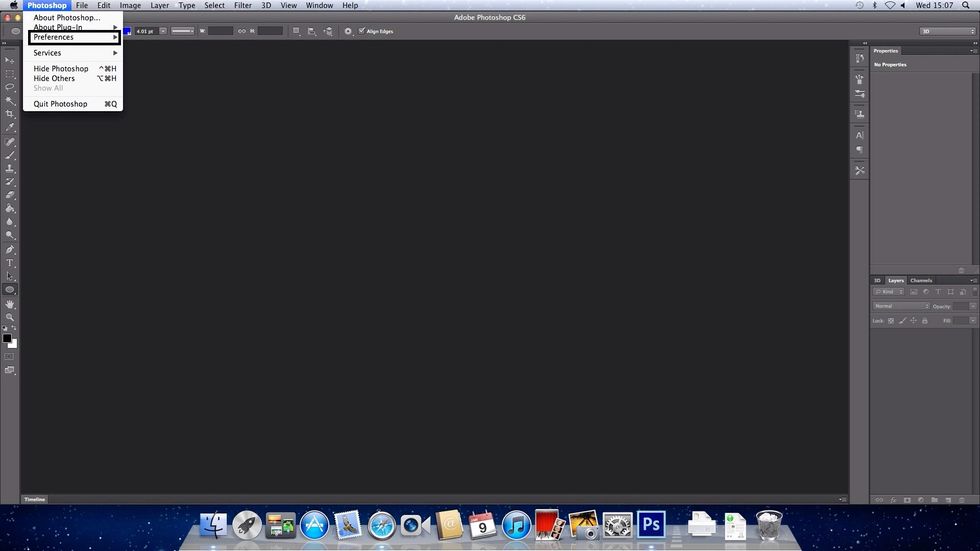
Task: Choose About Photoshop... menu item
Action: [67, 17]
